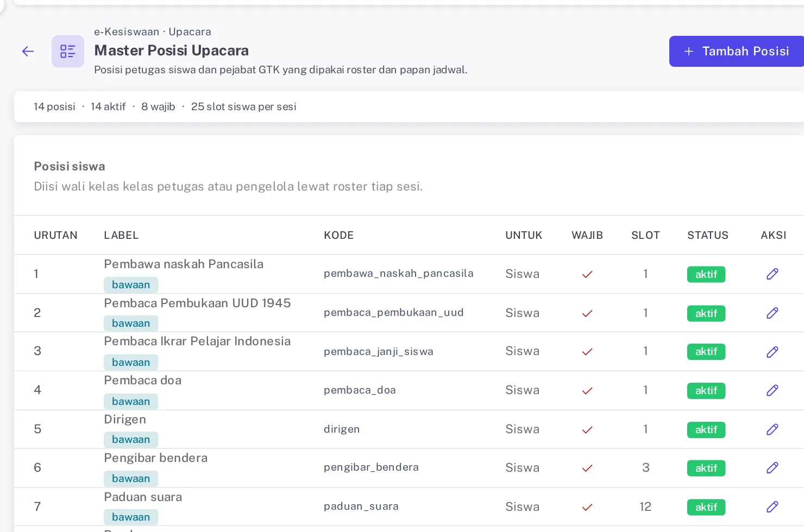
Task: Click the wajib checkmark for paduan_suara
Action: click(587, 508)
